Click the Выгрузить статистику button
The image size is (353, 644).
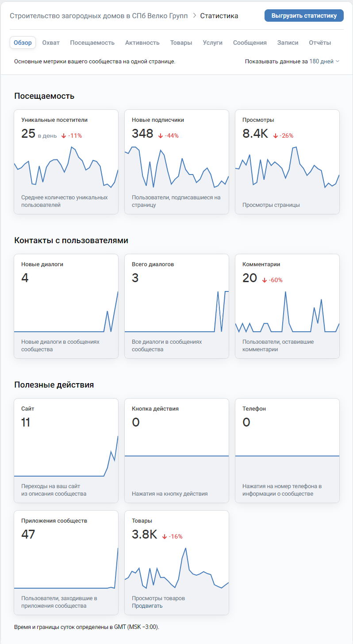click(x=304, y=16)
